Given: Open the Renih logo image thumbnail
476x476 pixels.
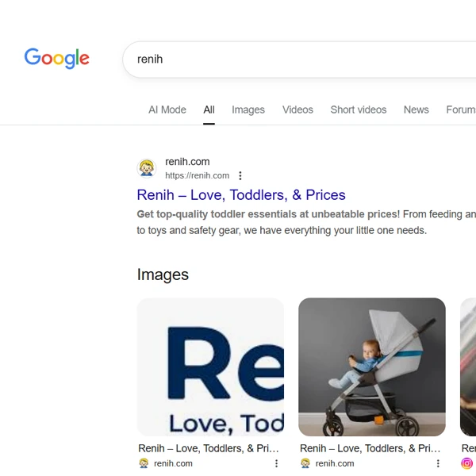Looking at the screenshot, I should pos(210,367).
